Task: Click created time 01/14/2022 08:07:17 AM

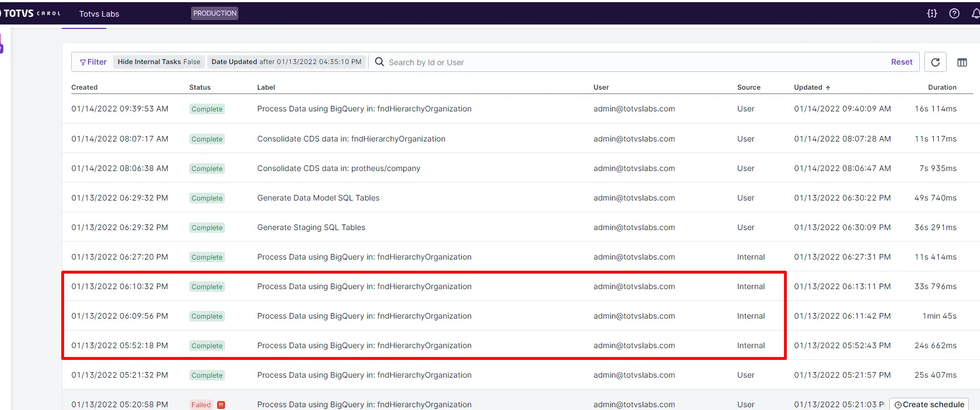Action: [x=120, y=139]
